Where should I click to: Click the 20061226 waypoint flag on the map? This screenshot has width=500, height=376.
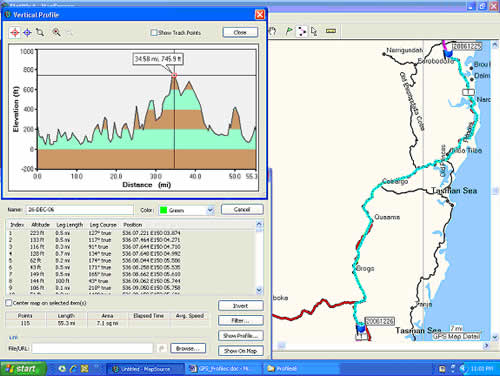(361, 328)
